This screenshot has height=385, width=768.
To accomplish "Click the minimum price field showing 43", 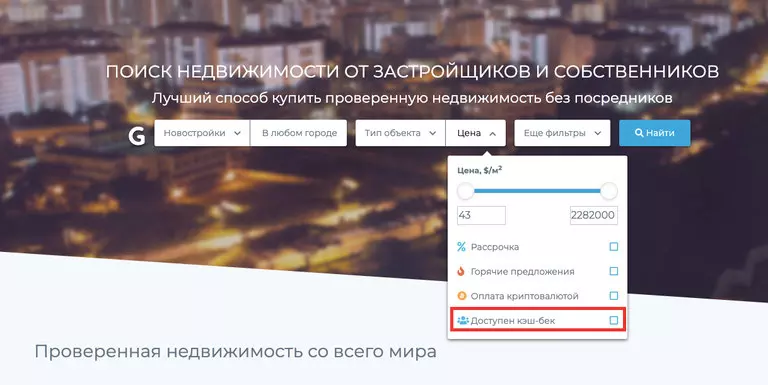I will (481, 216).
